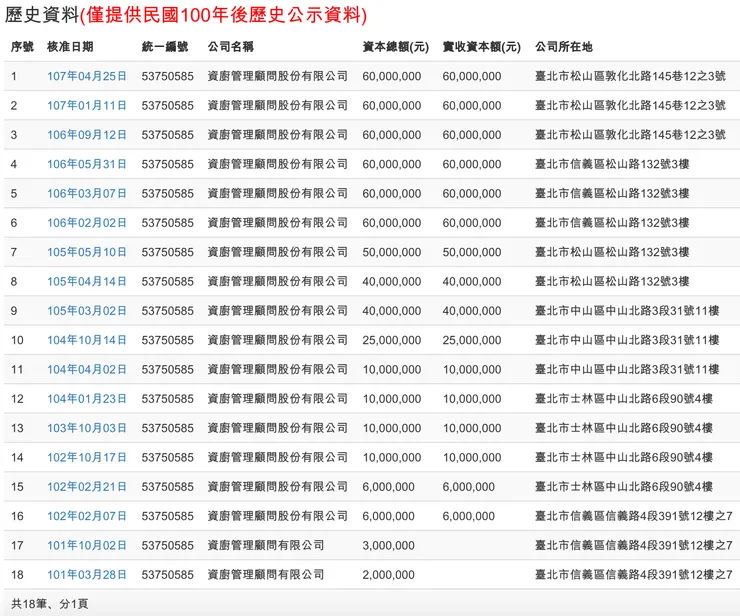Open the 105年04月14日 approval date link

[87, 281]
